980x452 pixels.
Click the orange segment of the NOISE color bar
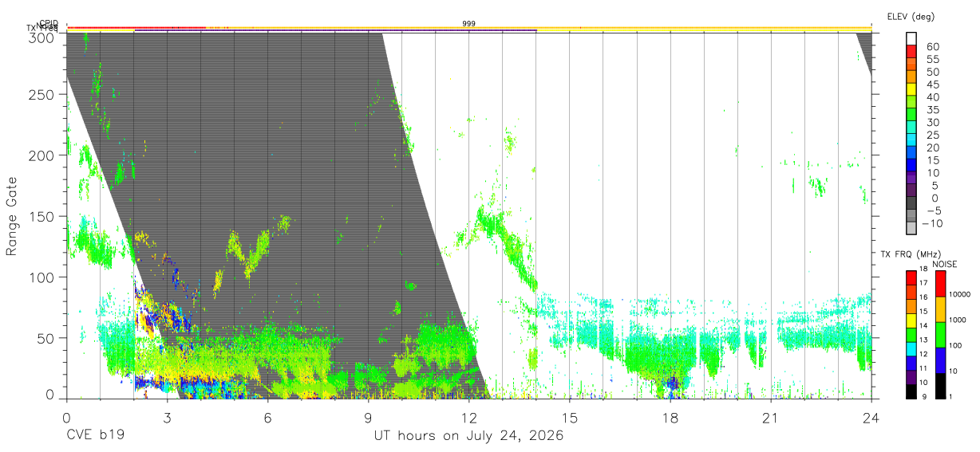pos(940,309)
